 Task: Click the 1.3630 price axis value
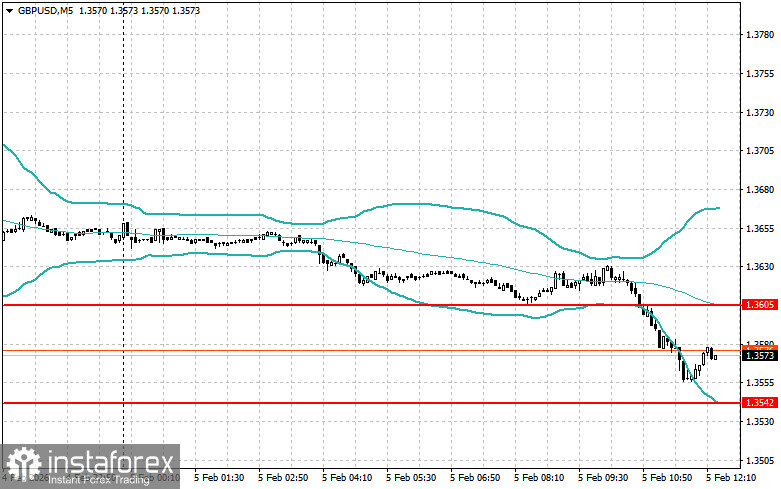point(760,267)
